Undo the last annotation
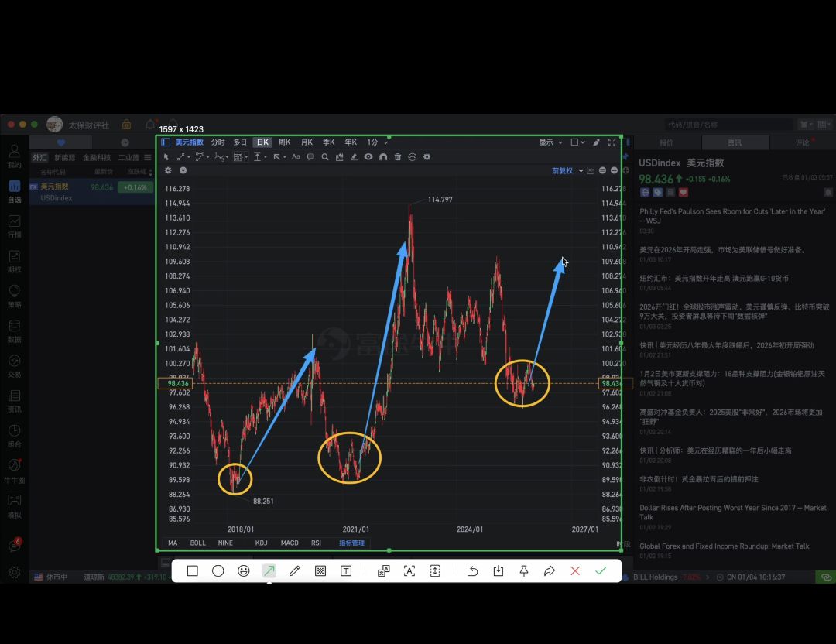This screenshot has height=644, width=836. tap(473, 571)
